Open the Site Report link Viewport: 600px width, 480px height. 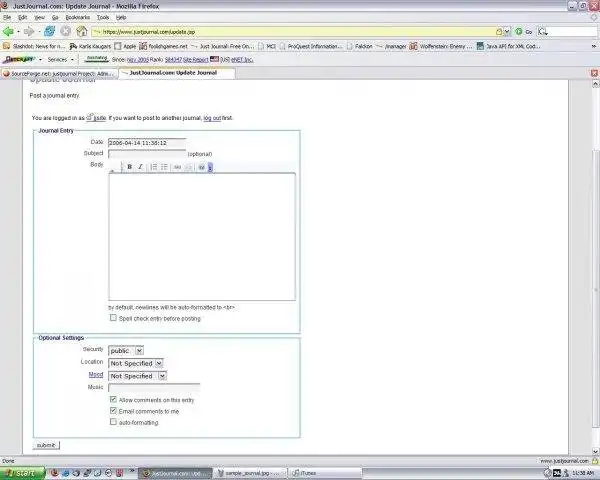click(196, 60)
